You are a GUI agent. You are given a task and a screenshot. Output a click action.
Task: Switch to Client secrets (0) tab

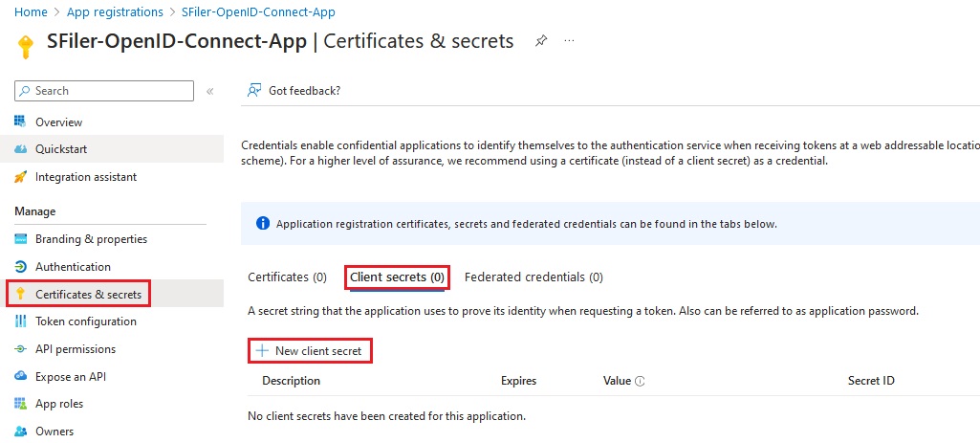397,277
